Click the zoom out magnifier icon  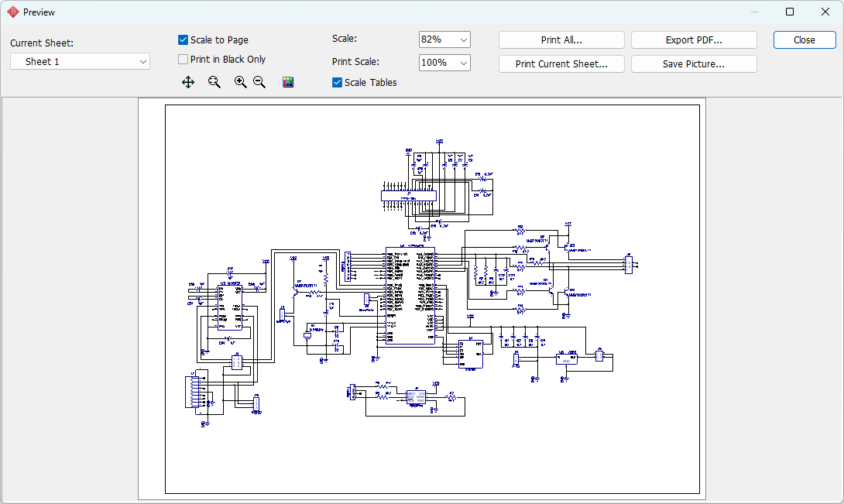point(259,82)
